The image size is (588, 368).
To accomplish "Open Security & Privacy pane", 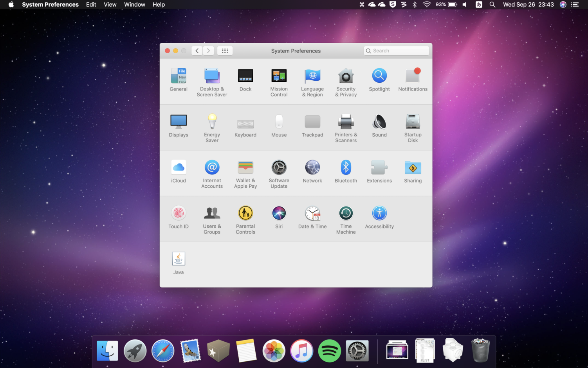I will pos(346,82).
